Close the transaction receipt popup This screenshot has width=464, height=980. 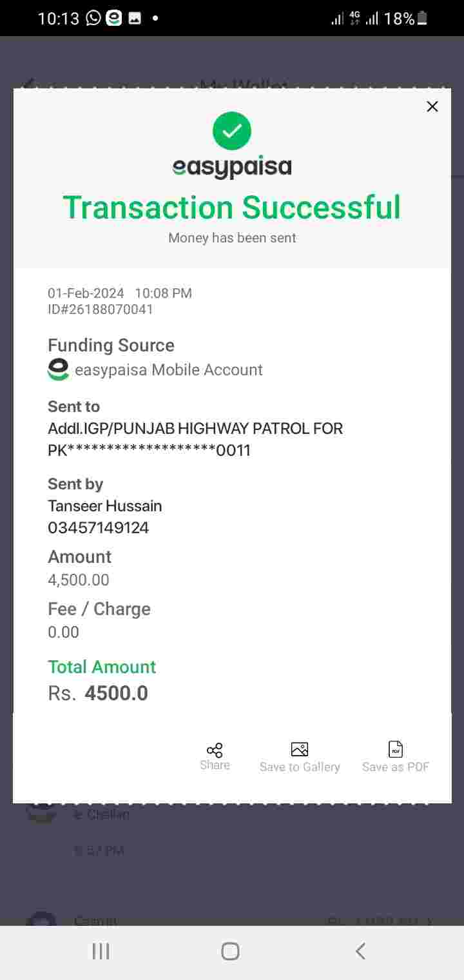432,106
